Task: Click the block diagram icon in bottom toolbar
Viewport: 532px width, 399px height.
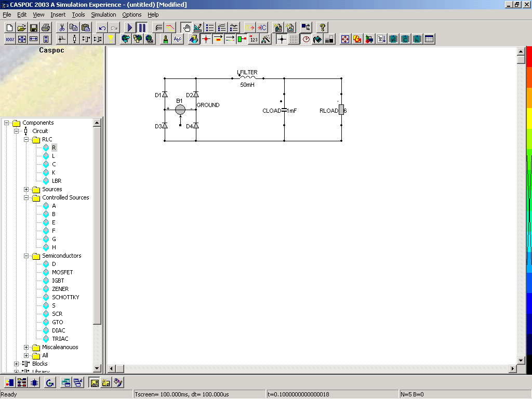Action: pos(22,383)
